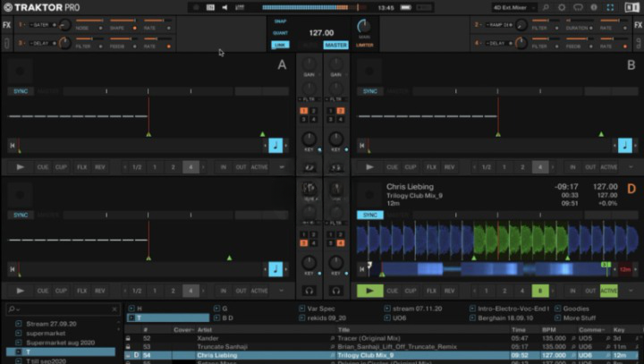This screenshot has width=644, height=364.
Task: Click deck B play button
Action: pos(369,167)
